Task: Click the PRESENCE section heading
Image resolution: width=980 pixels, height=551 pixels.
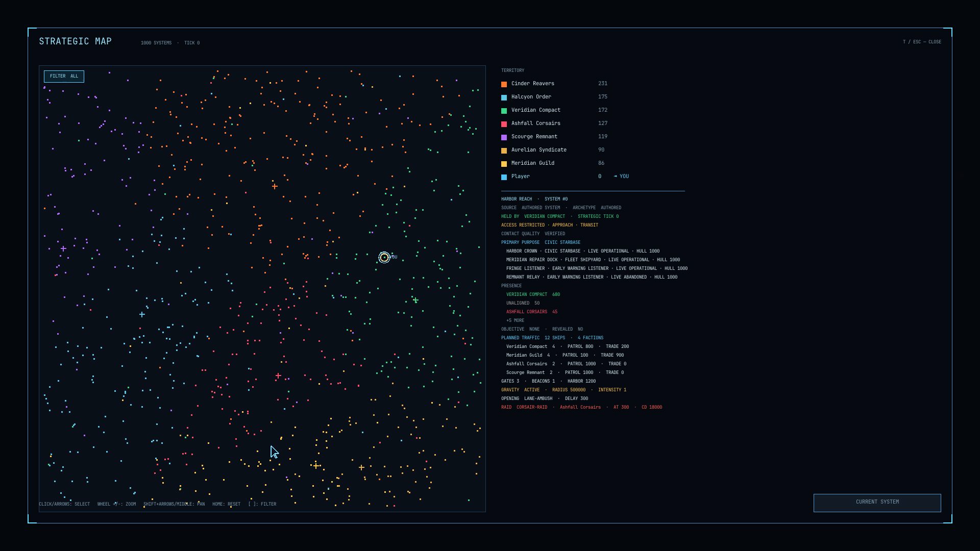Action: [x=511, y=286]
